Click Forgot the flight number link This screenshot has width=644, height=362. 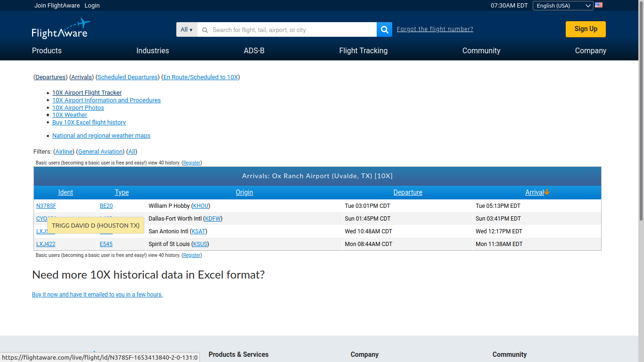pos(435,29)
